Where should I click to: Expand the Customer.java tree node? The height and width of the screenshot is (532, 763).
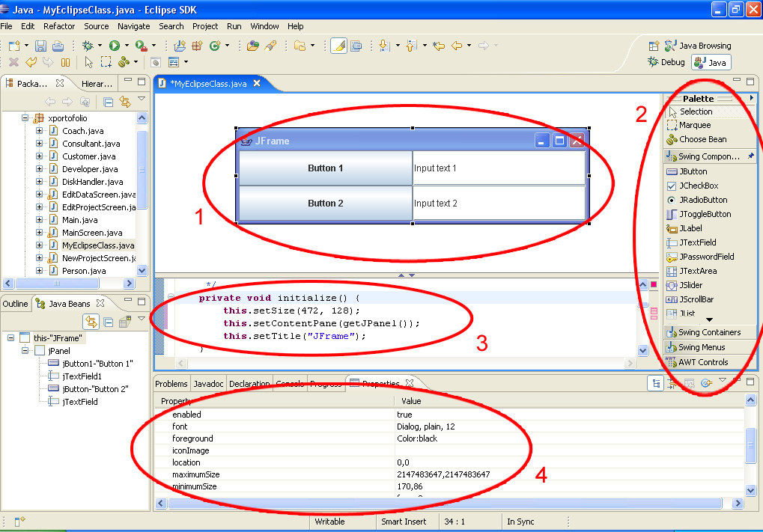pos(40,156)
